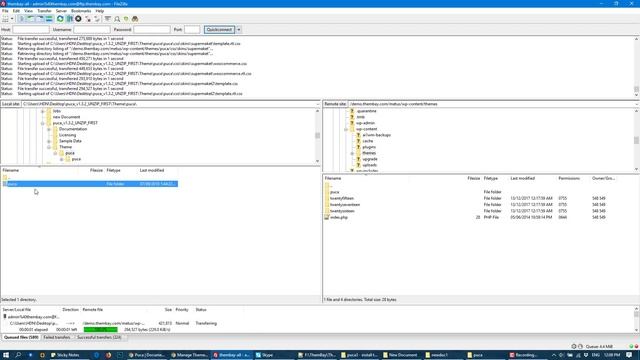Focus the Username input field

pos(92,29)
